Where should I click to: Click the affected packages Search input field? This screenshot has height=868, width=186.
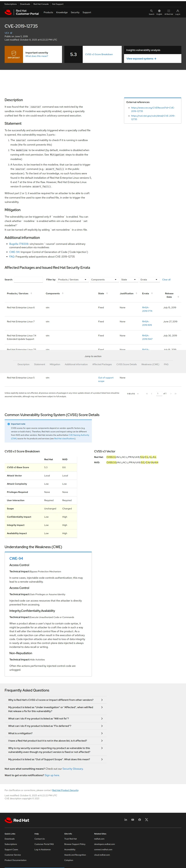click(x=28, y=280)
